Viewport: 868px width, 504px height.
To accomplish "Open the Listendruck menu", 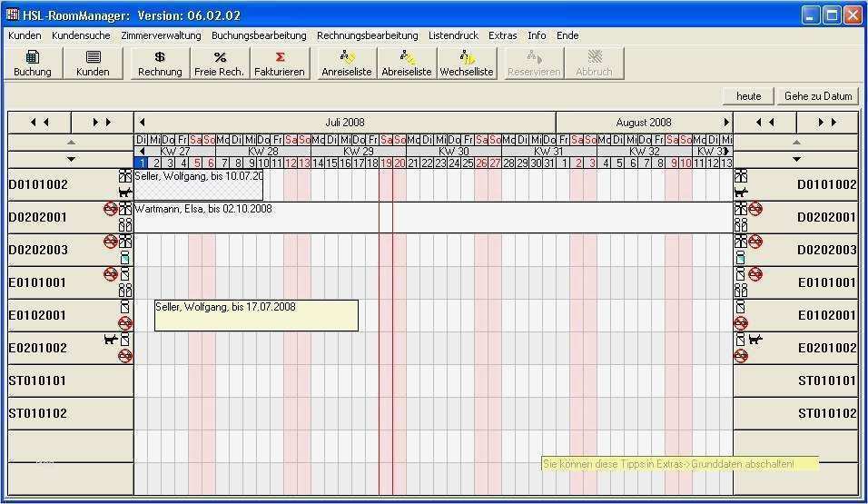I will [x=453, y=35].
